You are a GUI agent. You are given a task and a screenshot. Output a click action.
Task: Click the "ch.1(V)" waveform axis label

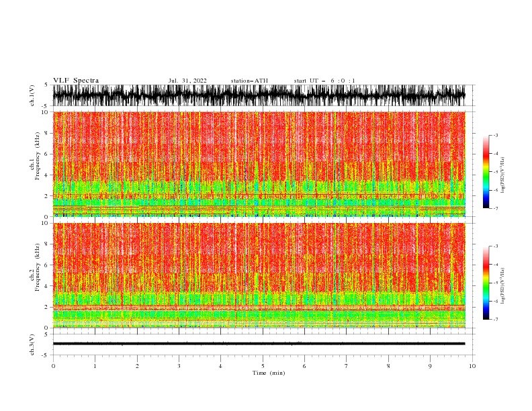pyautogui.click(x=32, y=95)
